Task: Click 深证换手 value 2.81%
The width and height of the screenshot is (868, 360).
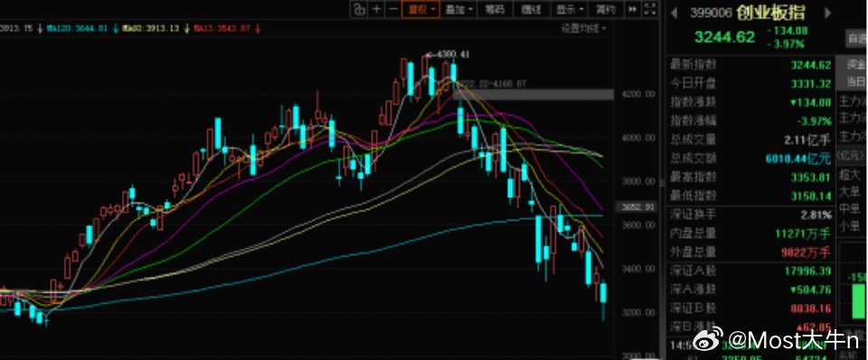Action: point(816,215)
